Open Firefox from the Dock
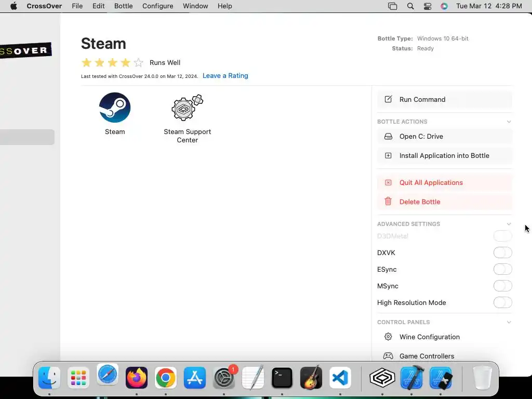This screenshot has width=532, height=399. tap(137, 378)
